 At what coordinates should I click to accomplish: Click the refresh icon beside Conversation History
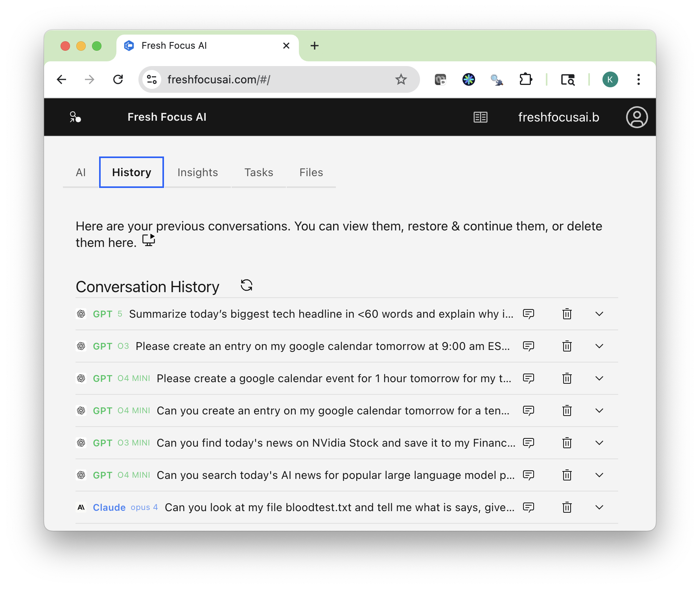tap(247, 285)
